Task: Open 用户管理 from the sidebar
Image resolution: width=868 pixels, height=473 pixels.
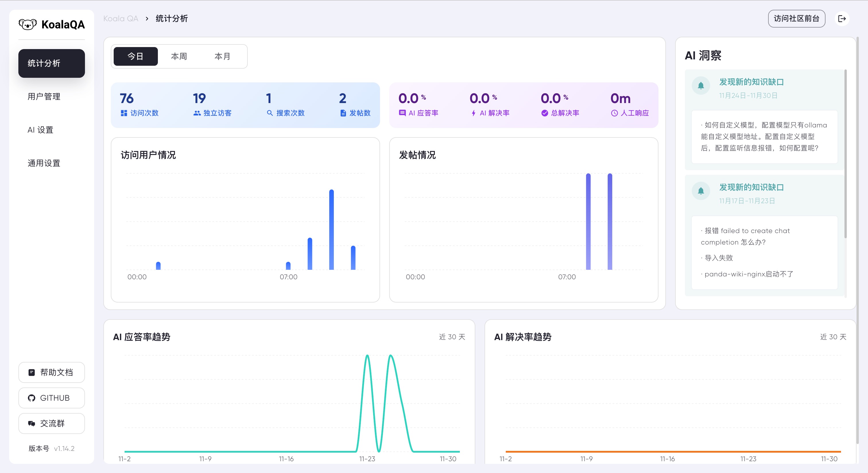Action: [x=44, y=97]
